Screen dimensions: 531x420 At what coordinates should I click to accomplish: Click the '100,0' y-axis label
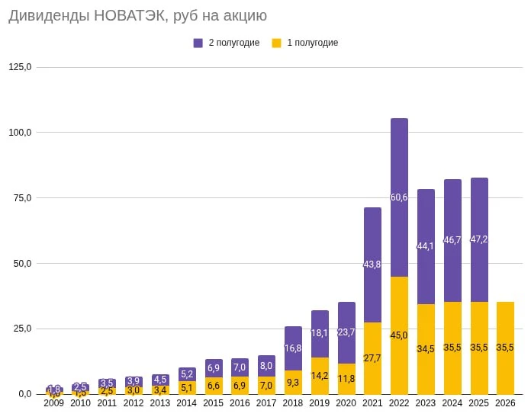(x=20, y=133)
